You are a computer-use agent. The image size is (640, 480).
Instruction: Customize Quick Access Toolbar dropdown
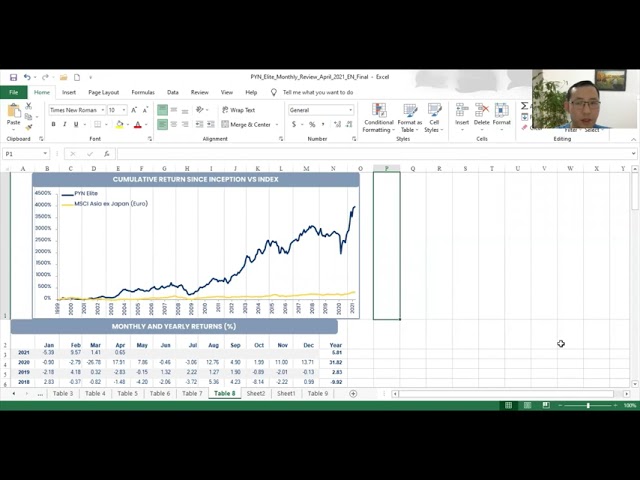point(91,77)
